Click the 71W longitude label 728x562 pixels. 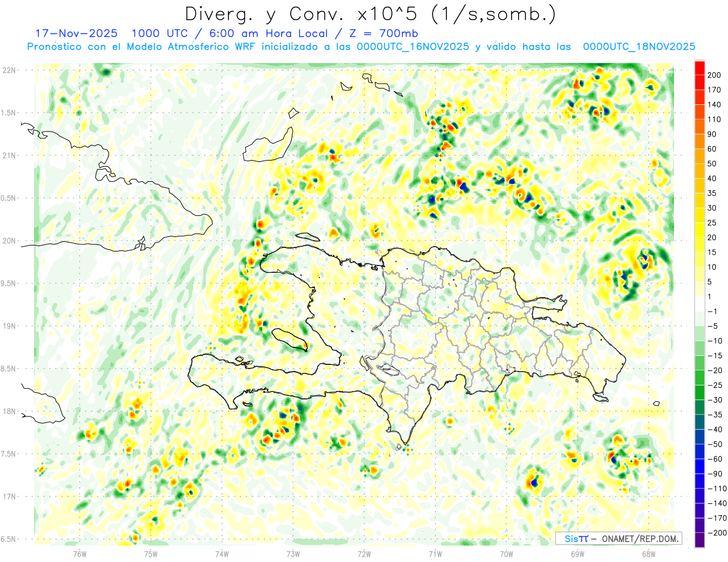[x=435, y=553]
